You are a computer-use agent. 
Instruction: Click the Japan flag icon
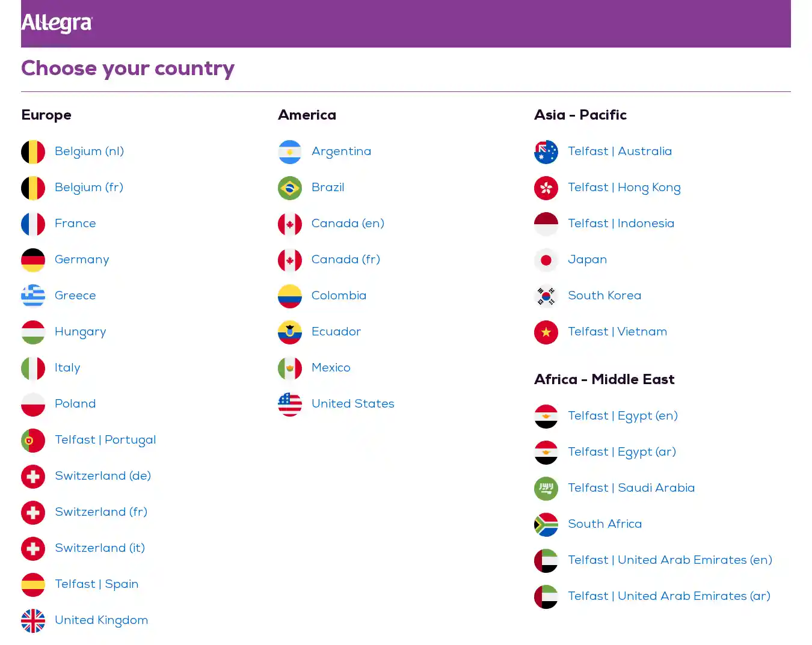point(546,260)
